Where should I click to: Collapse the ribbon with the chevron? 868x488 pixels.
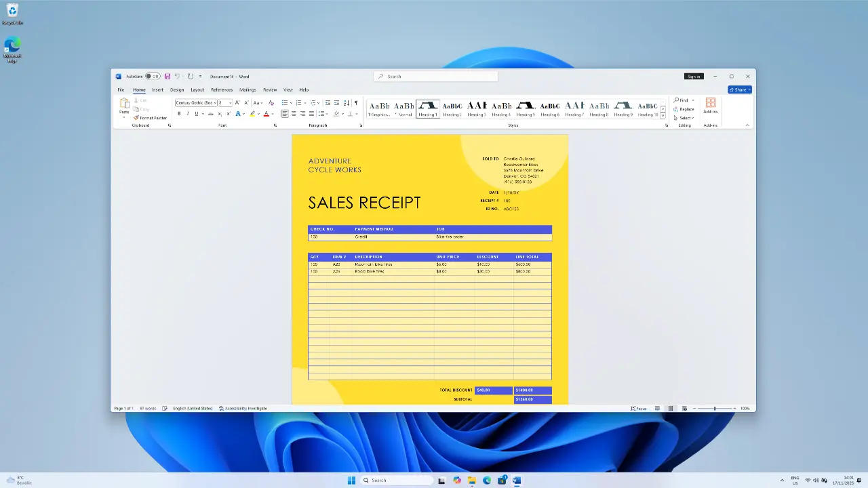[747, 125]
